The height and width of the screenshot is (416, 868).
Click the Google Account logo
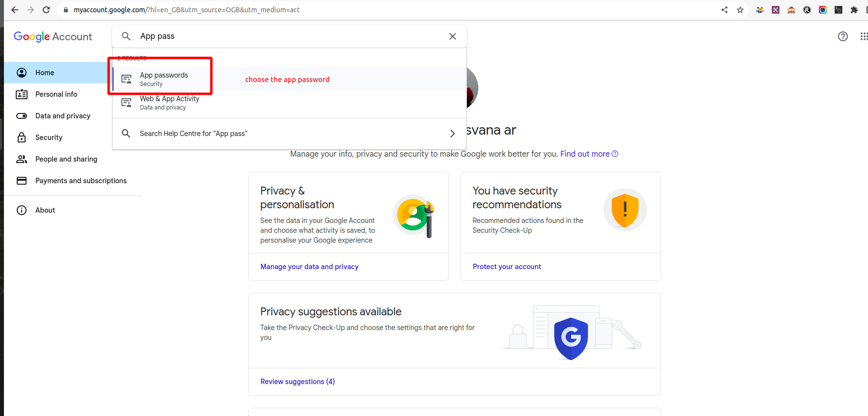[x=53, y=37]
